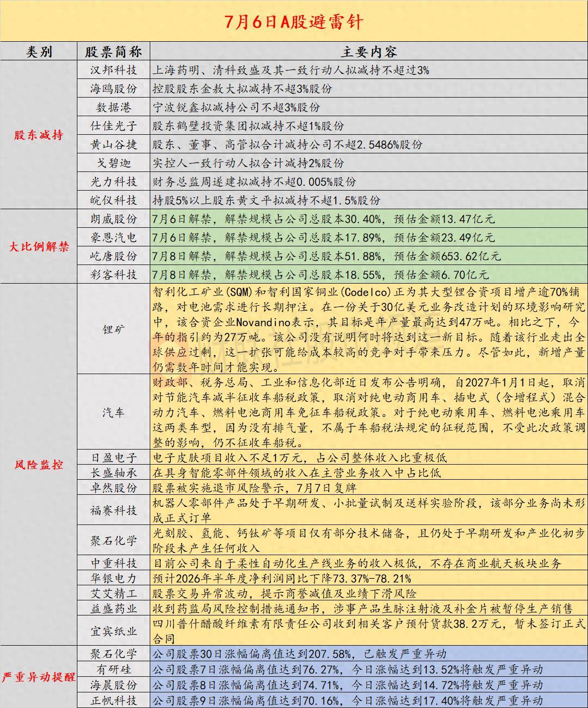This screenshot has height=708, width=588.
Task: Select stock name '益盛药业'
Action: (x=114, y=608)
